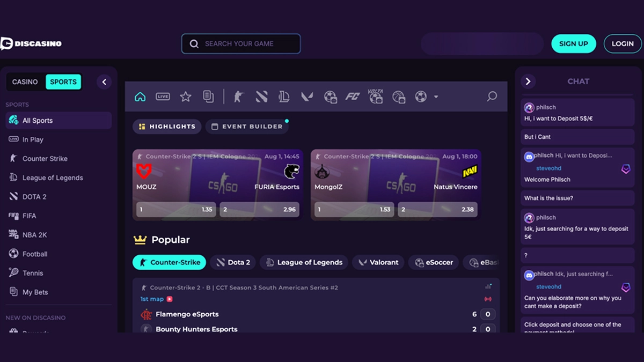Screen dimensions: 644x362
Task: Focus the Search Your Game field
Action: coord(241,44)
